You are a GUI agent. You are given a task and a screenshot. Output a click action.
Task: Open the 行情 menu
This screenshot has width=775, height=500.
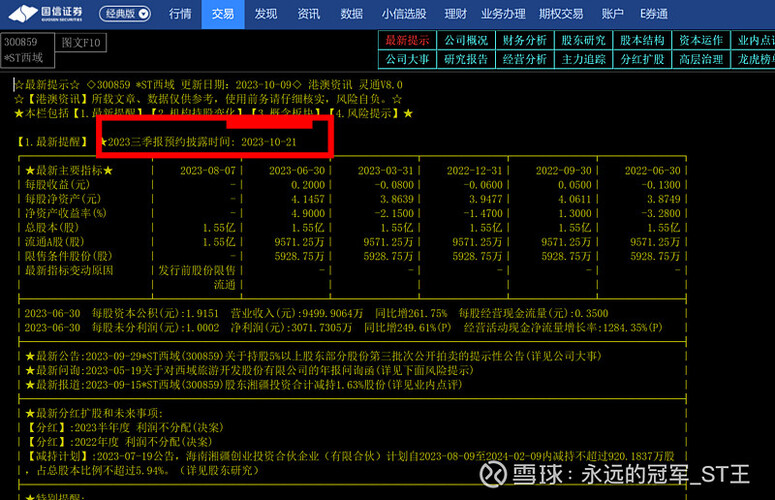(x=180, y=14)
